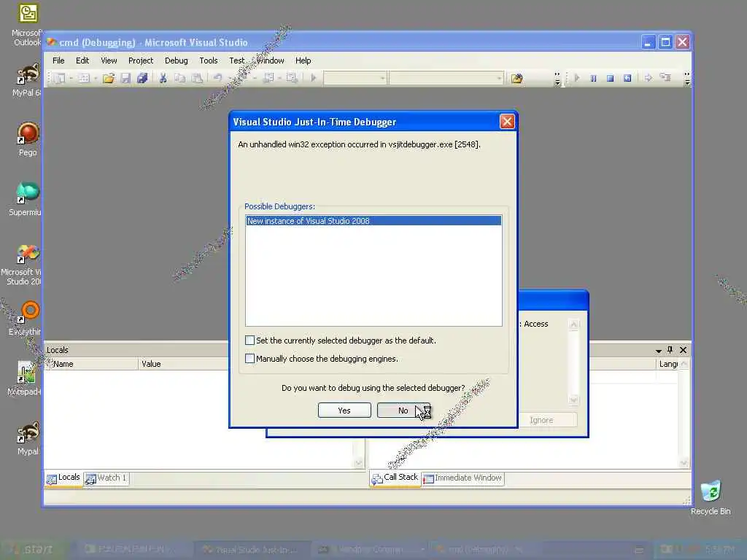This screenshot has height=560, width=747.
Task: Click the Yes button in JIT Debugger dialog
Action: pos(344,411)
